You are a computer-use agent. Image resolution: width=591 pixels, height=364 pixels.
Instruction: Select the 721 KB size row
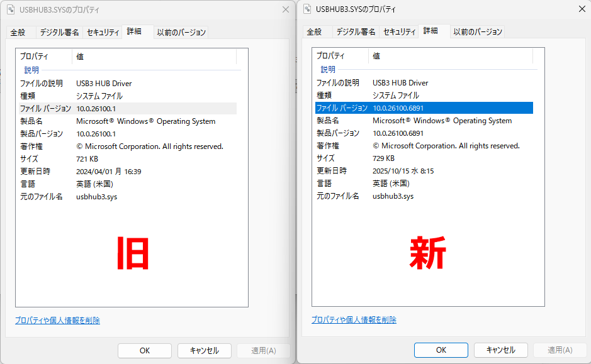(126, 159)
